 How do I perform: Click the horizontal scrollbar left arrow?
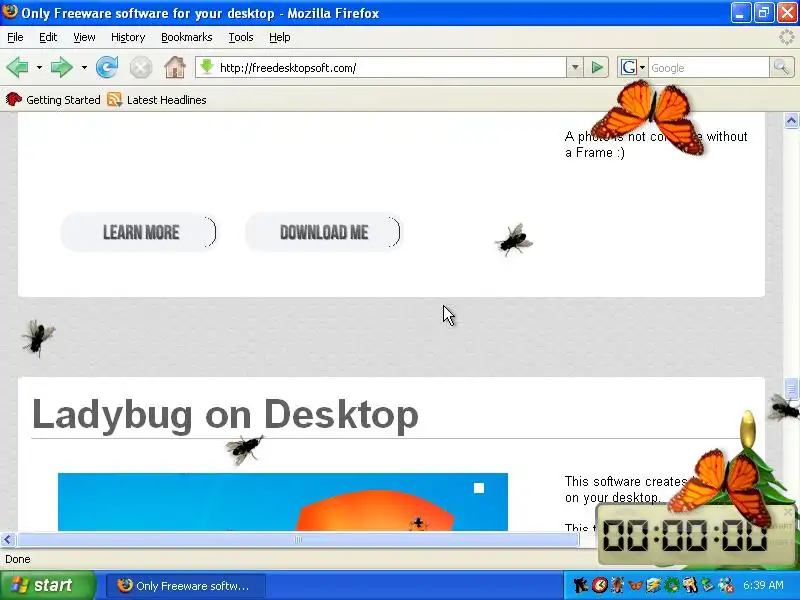8,539
